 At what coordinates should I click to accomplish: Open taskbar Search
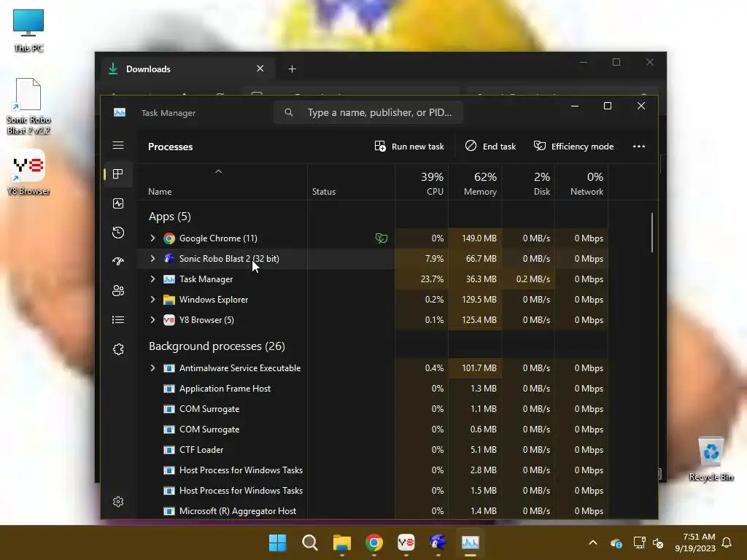[x=309, y=542]
